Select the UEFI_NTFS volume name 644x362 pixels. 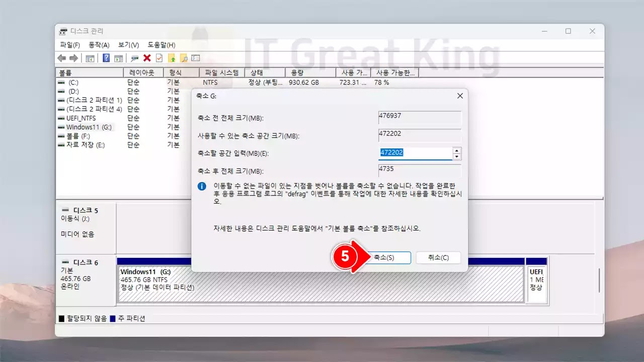(x=80, y=118)
